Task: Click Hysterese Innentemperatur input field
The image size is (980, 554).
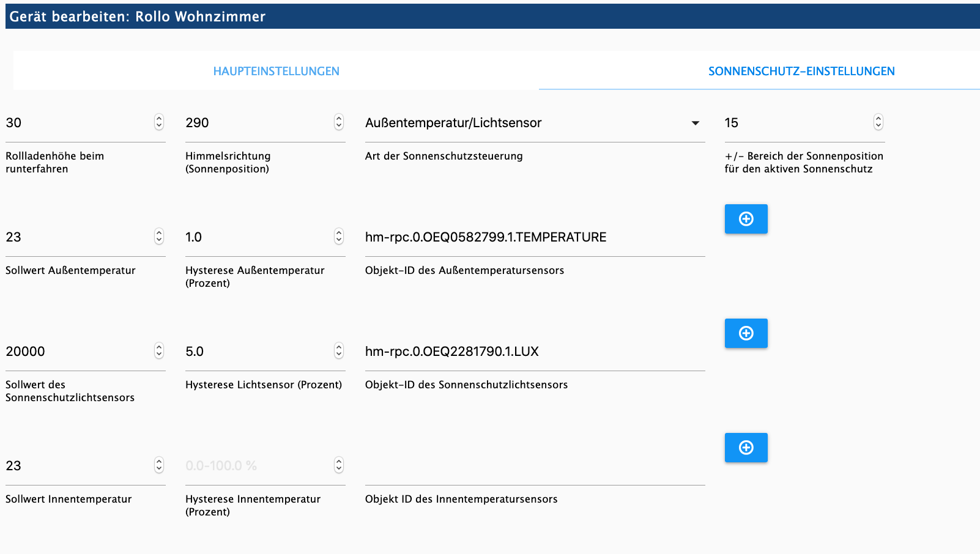Action: coord(257,466)
